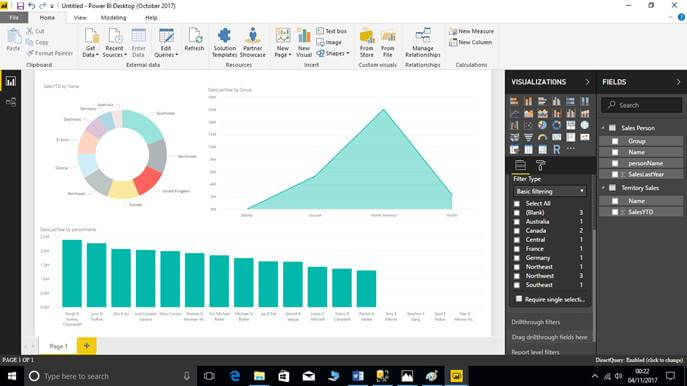Click New Column in Calculations
Viewport: 687px width, 386px height.
471,42
